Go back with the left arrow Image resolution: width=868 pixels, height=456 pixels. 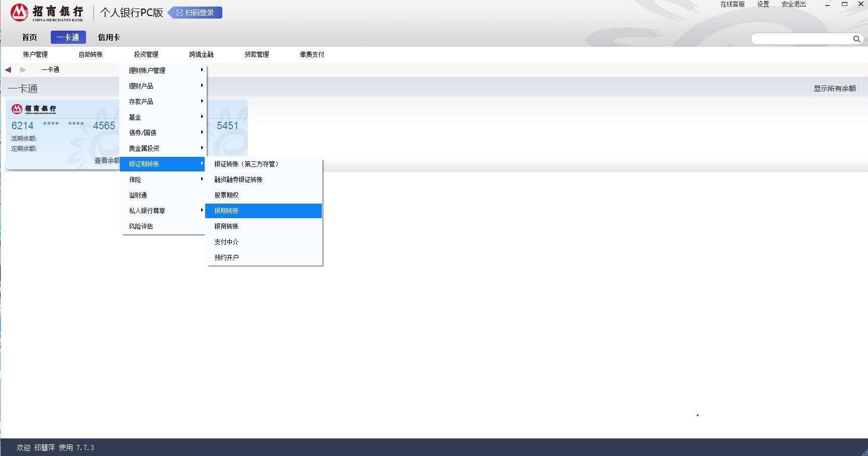pos(8,70)
